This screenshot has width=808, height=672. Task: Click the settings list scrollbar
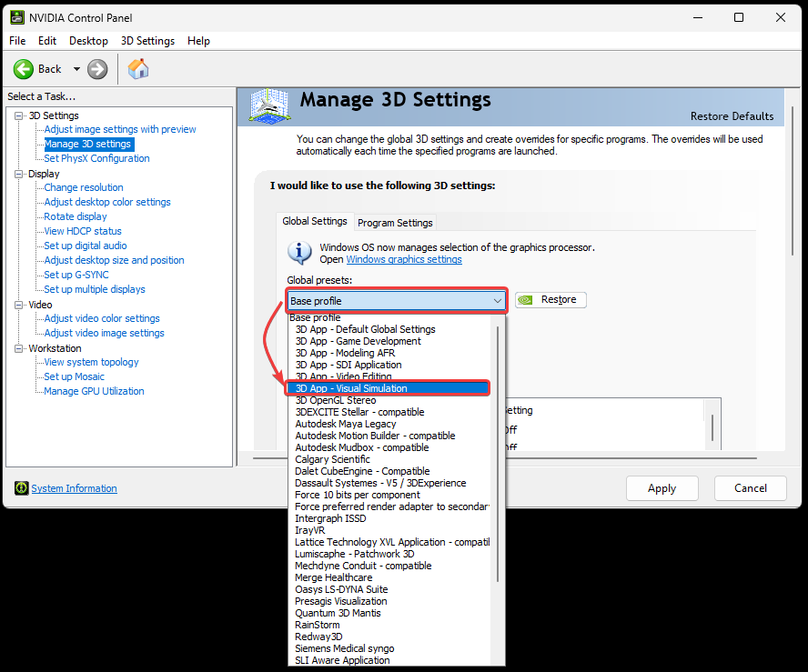point(712,427)
